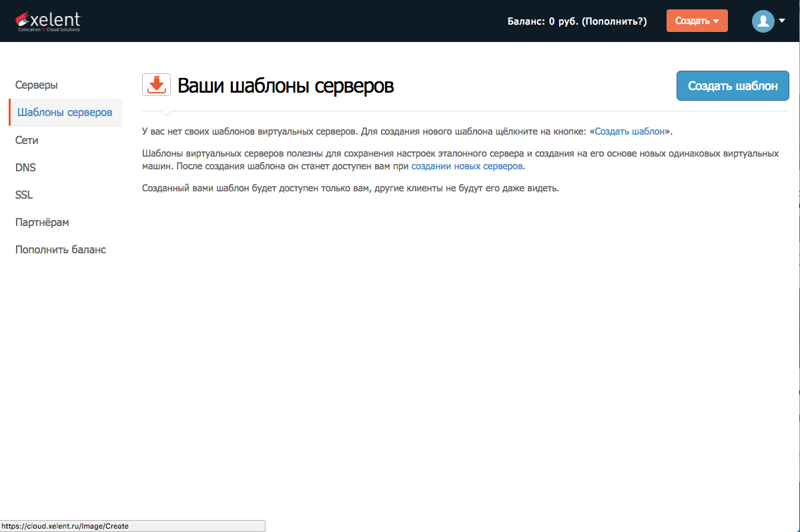
Task: Open the SSL section in the sidebar
Action: 23,195
